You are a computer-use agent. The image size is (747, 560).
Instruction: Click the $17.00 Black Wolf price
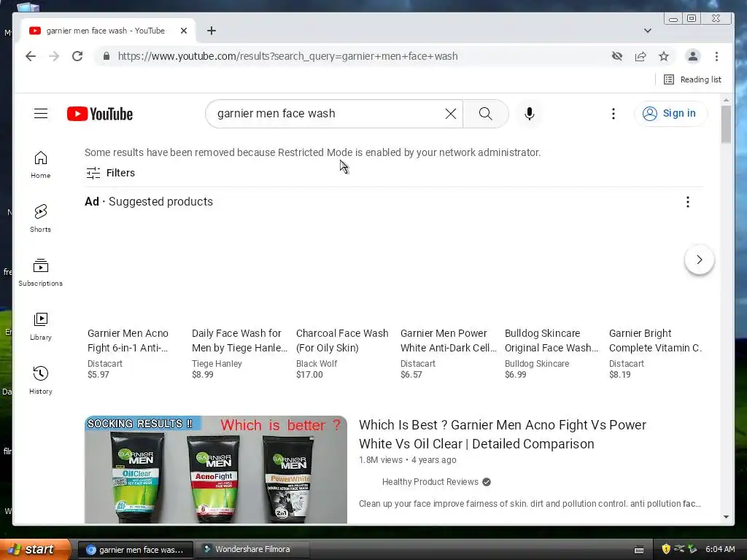click(x=309, y=375)
